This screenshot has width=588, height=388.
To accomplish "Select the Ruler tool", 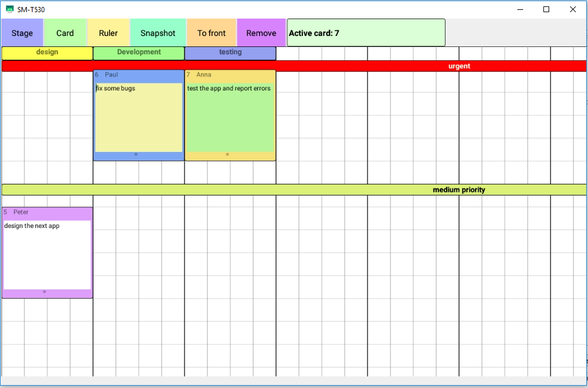I will (x=108, y=32).
